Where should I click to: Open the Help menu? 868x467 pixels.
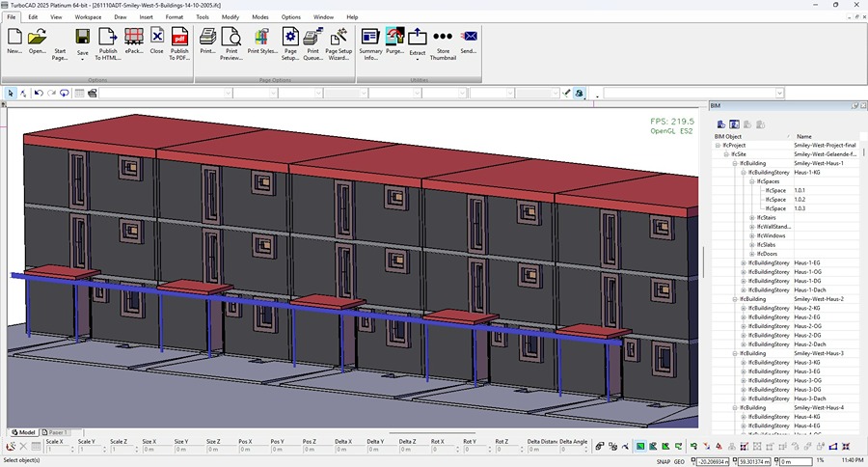click(352, 17)
